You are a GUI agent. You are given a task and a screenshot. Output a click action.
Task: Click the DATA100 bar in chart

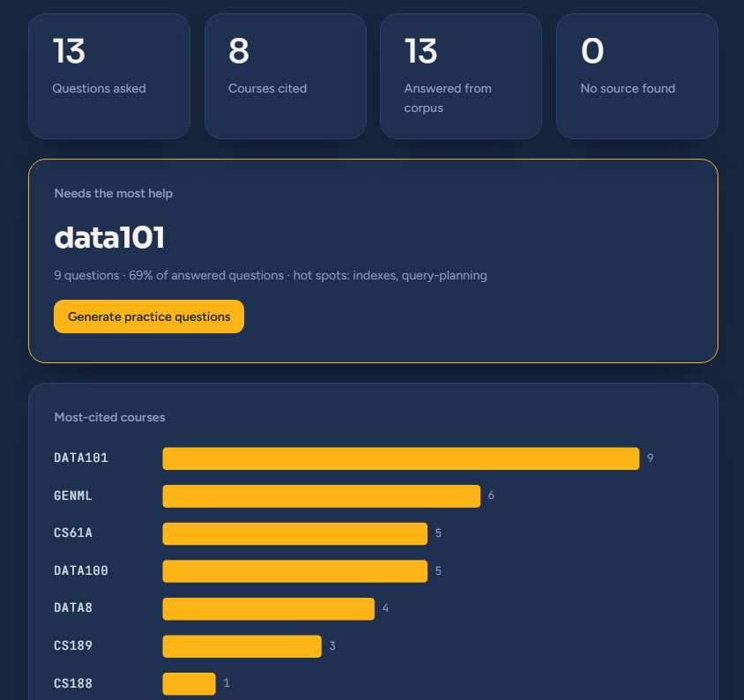pyautogui.click(x=295, y=571)
